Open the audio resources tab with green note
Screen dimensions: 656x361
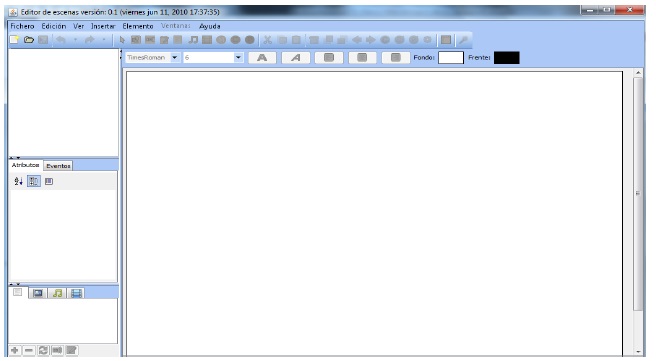tap(57, 293)
